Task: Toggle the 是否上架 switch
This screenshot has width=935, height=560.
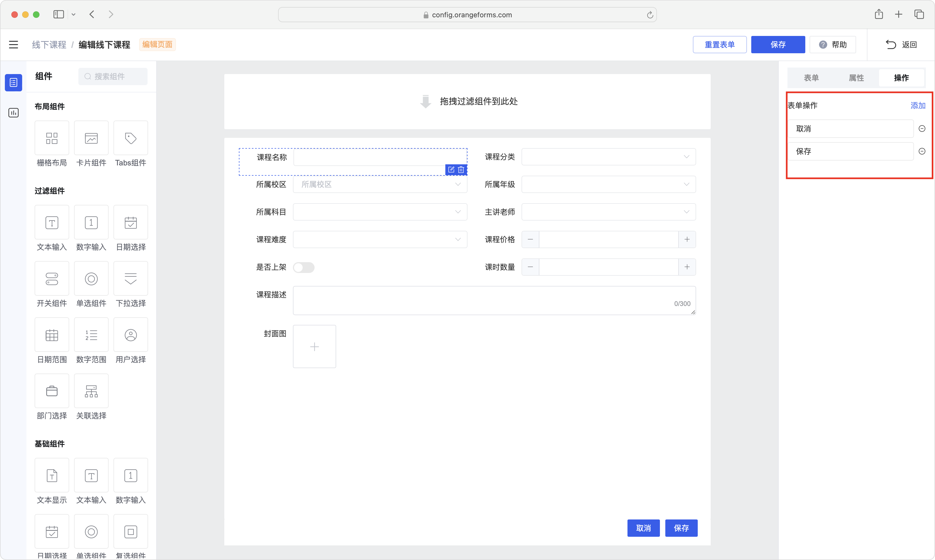Action: tap(304, 268)
